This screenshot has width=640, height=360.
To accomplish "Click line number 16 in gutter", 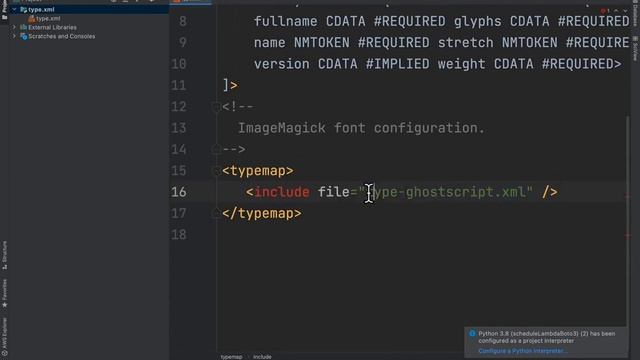I will click(179, 192).
